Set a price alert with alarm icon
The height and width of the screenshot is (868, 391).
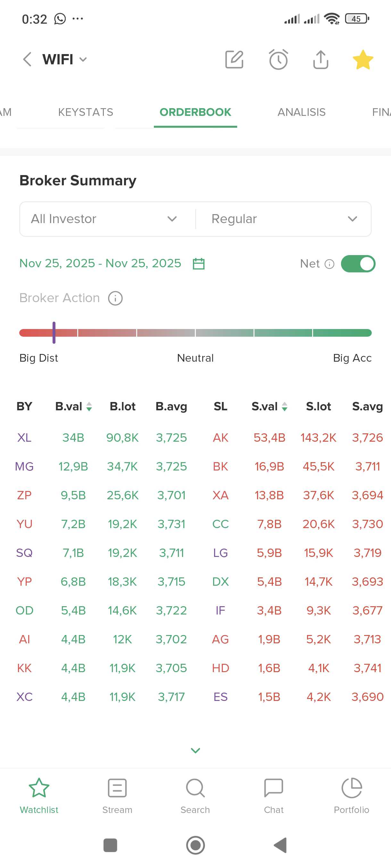pyautogui.click(x=278, y=60)
